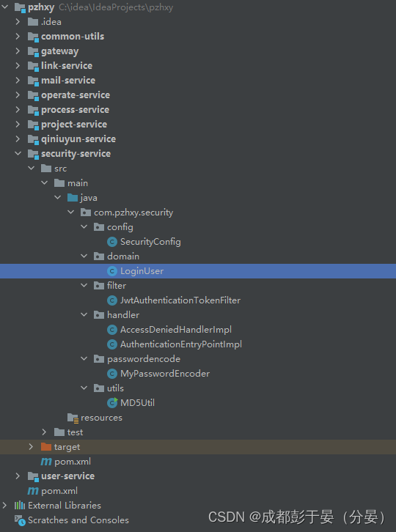The width and height of the screenshot is (396, 532).
Task: Select the JwtAuthenticationTokenFilter file name
Action: (x=180, y=300)
